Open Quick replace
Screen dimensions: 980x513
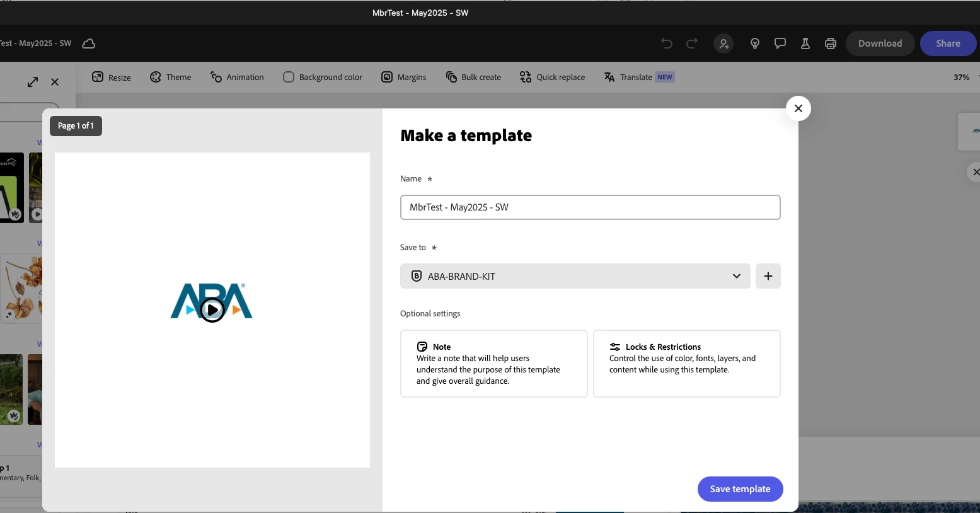pyautogui.click(x=553, y=77)
